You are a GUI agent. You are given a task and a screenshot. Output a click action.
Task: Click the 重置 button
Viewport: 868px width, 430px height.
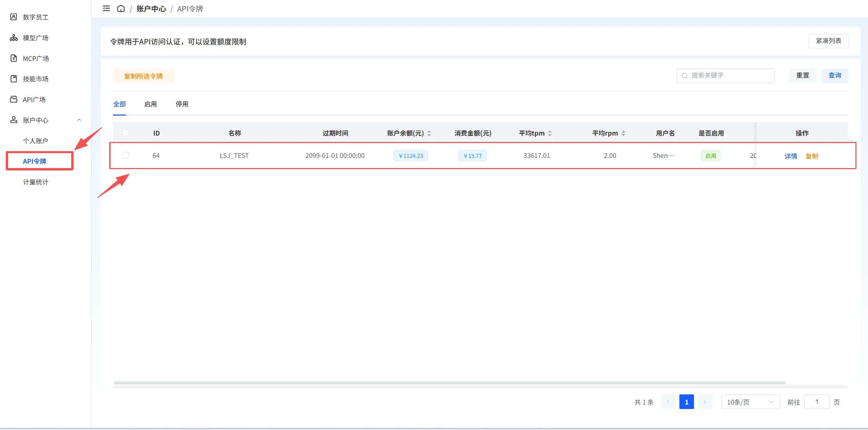pyautogui.click(x=803, y=76)
